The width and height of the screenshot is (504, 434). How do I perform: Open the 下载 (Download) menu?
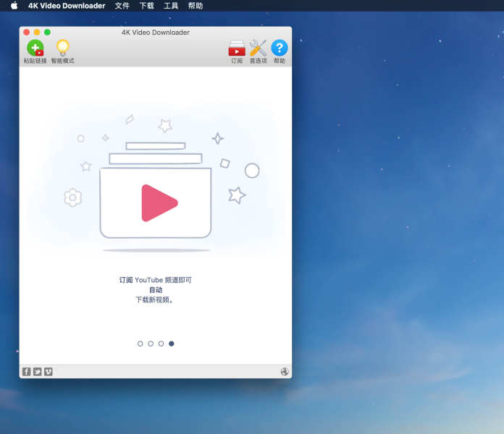[147, 6]
